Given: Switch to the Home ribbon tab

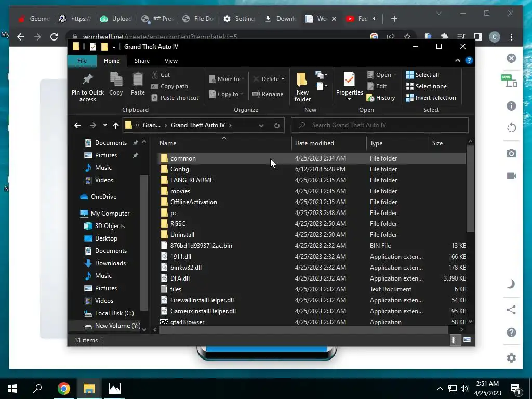Looking at the screenshot, I should tap(112, 61).
